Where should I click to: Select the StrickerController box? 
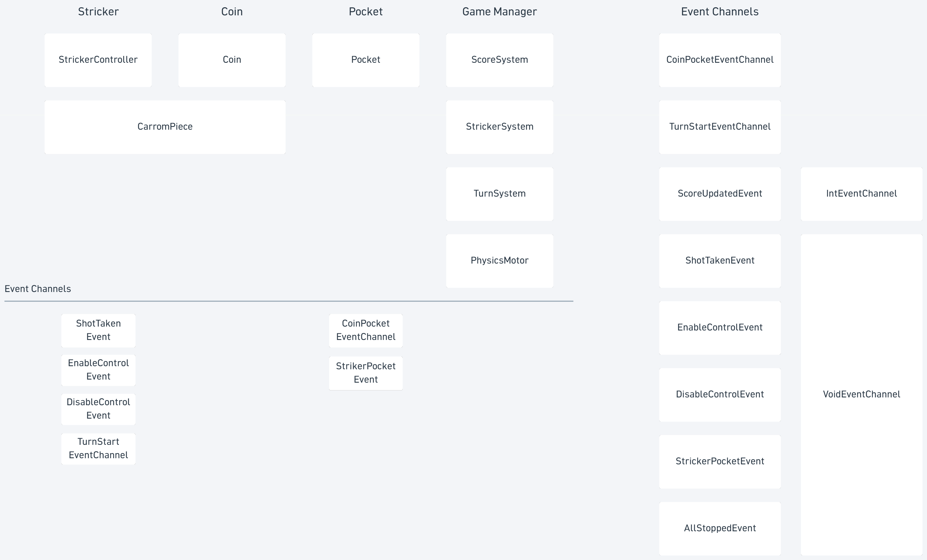click(x=98, y=60)
